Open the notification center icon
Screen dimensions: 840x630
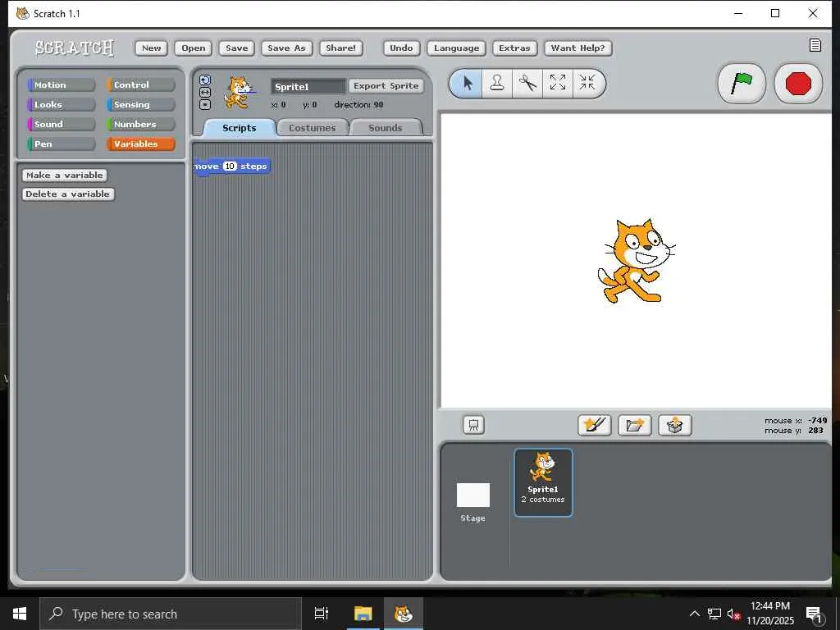814,614
